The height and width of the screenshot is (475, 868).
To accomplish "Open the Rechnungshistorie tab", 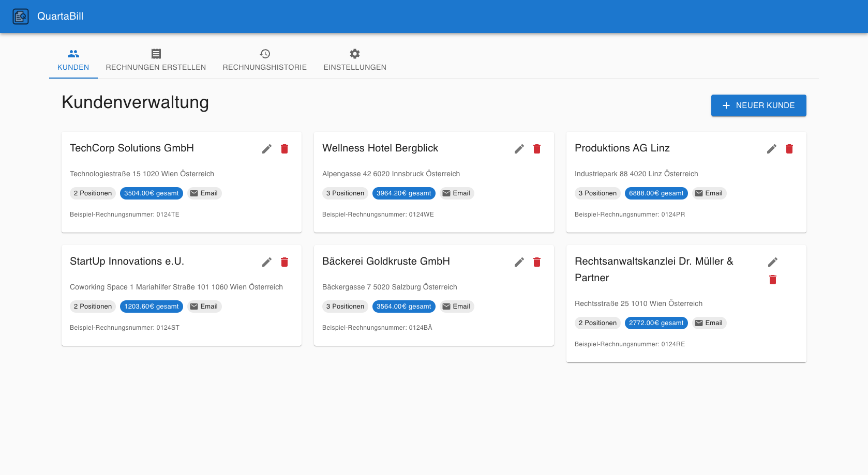I will tap(264, 60).
